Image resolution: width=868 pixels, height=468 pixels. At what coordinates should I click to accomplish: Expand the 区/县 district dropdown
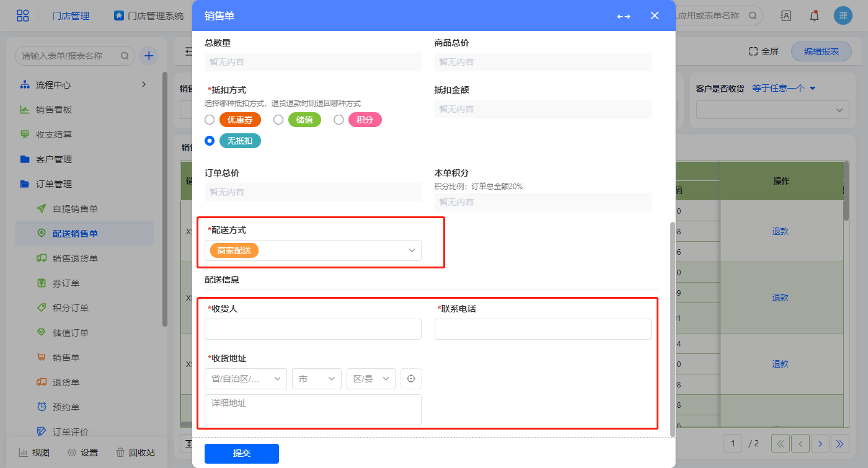click(371, 379)
